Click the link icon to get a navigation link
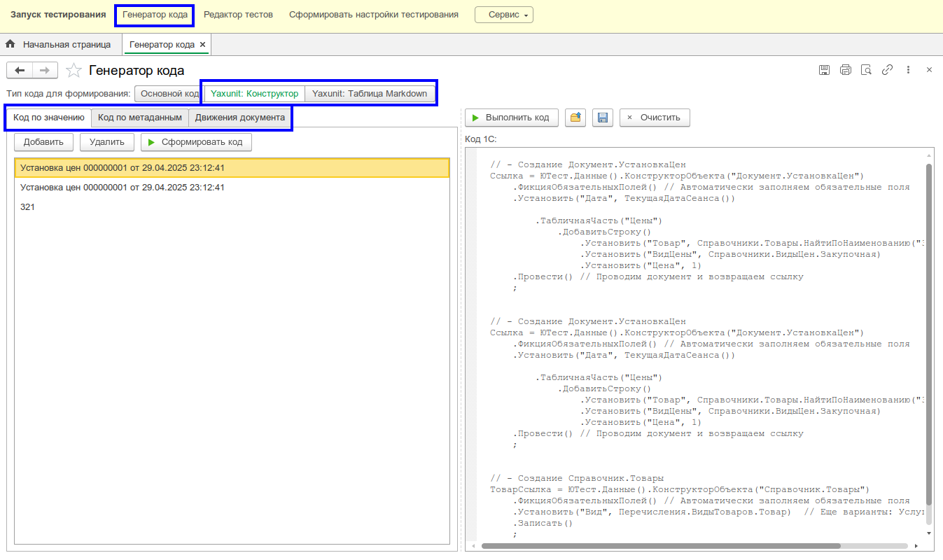Viewport: 943px width, 560px height. pos(887,70)
